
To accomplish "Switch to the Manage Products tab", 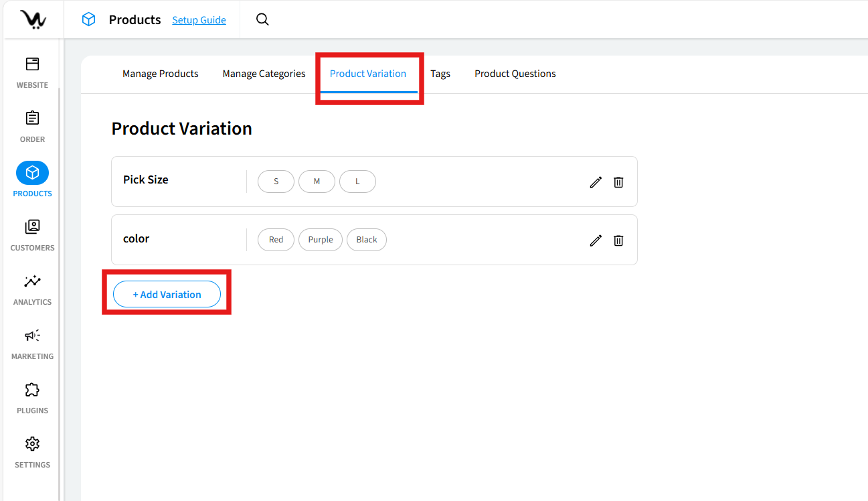I will [160, 74].
